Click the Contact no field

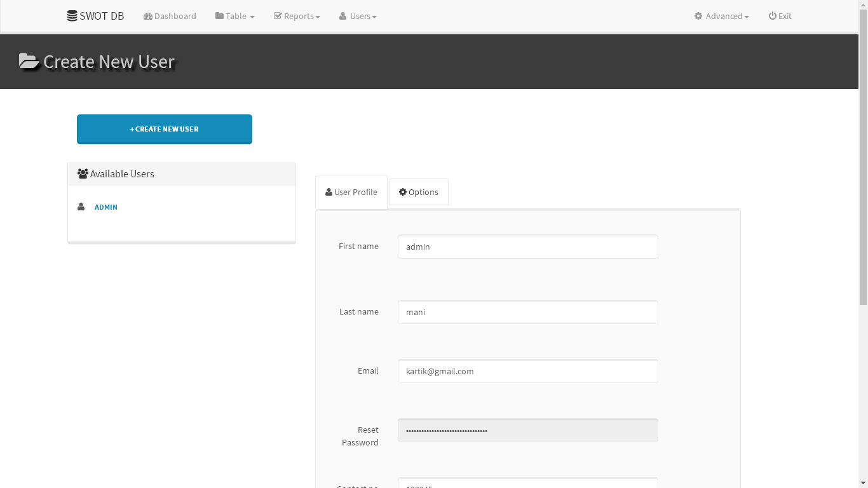point(528,483)
